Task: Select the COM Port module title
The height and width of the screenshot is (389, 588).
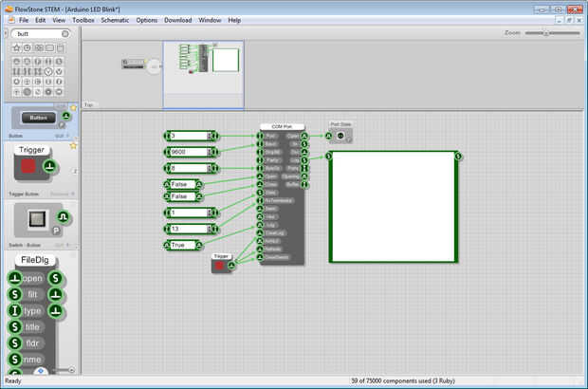Action: pos(282,127)
